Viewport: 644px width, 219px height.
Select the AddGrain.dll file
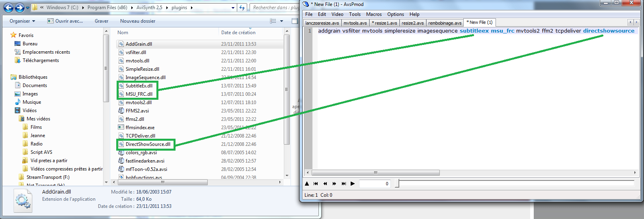point(139,44)
